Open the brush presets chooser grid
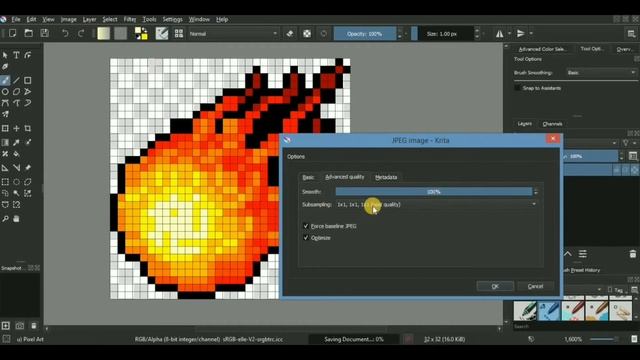The height and width of the screenshot is (360, 640). [179, 33]
